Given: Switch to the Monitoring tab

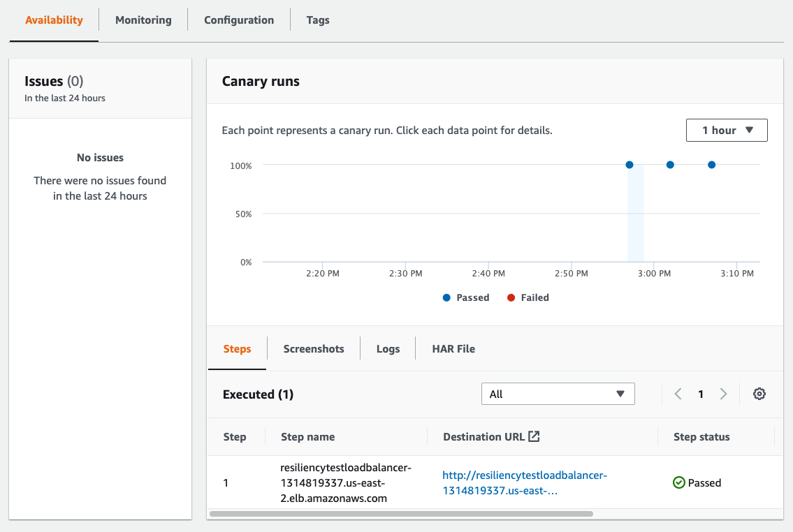Looking at the screenshot, I should point(143,20).
